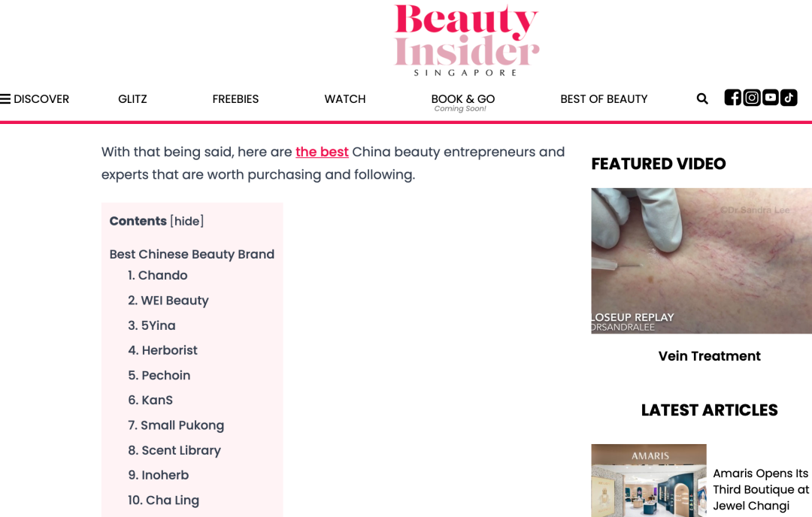Click the Beauty Insider Singapore logo
Viewport: 812px width, 517px height.
point(466,40)
